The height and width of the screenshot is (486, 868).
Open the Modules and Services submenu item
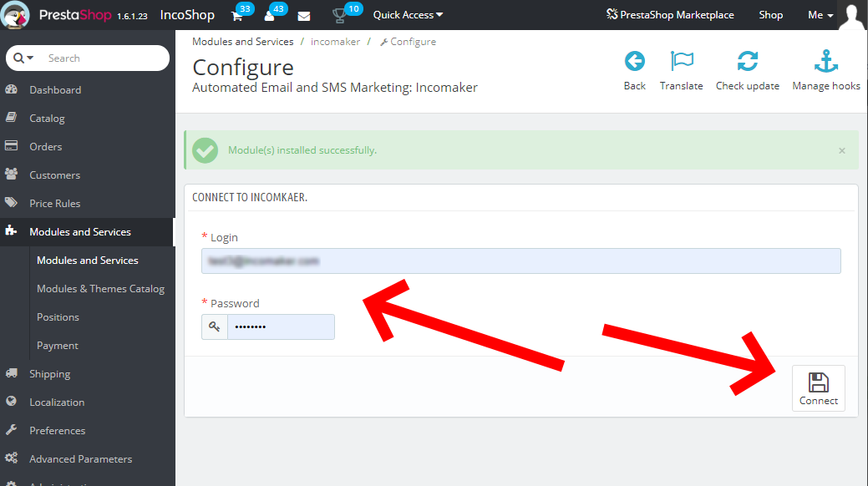point(88,261)
